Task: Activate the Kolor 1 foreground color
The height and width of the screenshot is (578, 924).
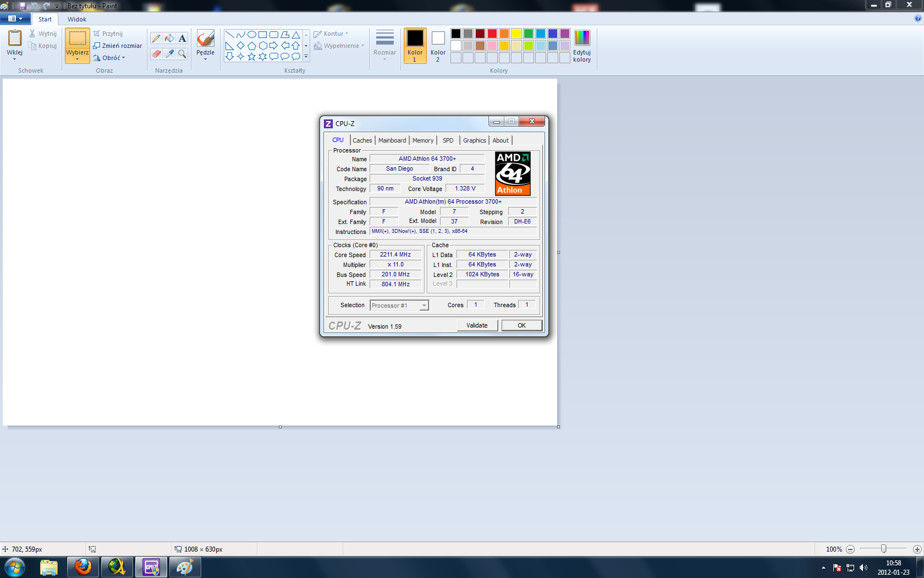Action: click(x=415, y=46)
